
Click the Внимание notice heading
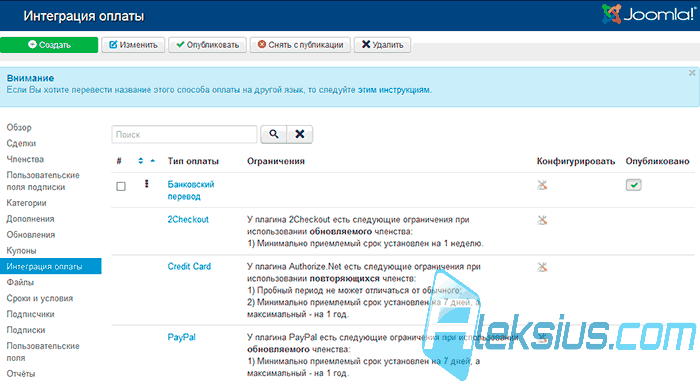30,78
